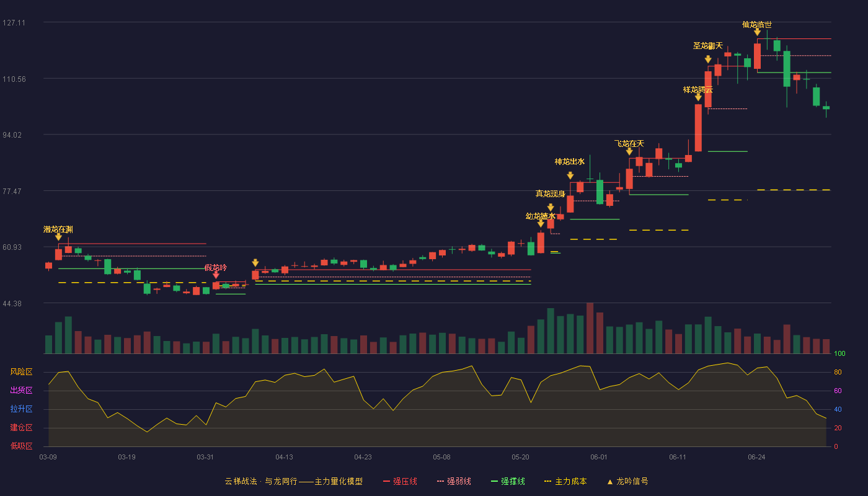This screenshot has height=496, width=868.
Task: Click the 祥龙腾云 signal label
Action: click(x=698, y=89)
